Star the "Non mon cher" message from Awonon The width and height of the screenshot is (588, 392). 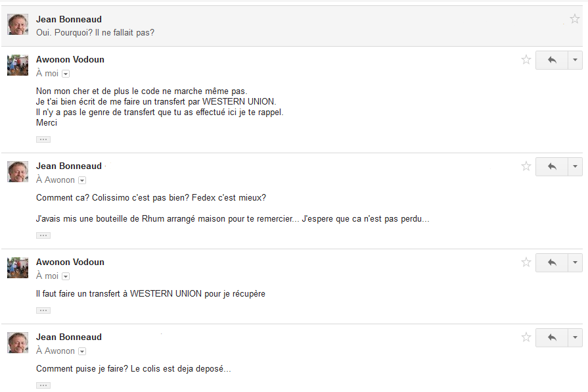[526, 60]
